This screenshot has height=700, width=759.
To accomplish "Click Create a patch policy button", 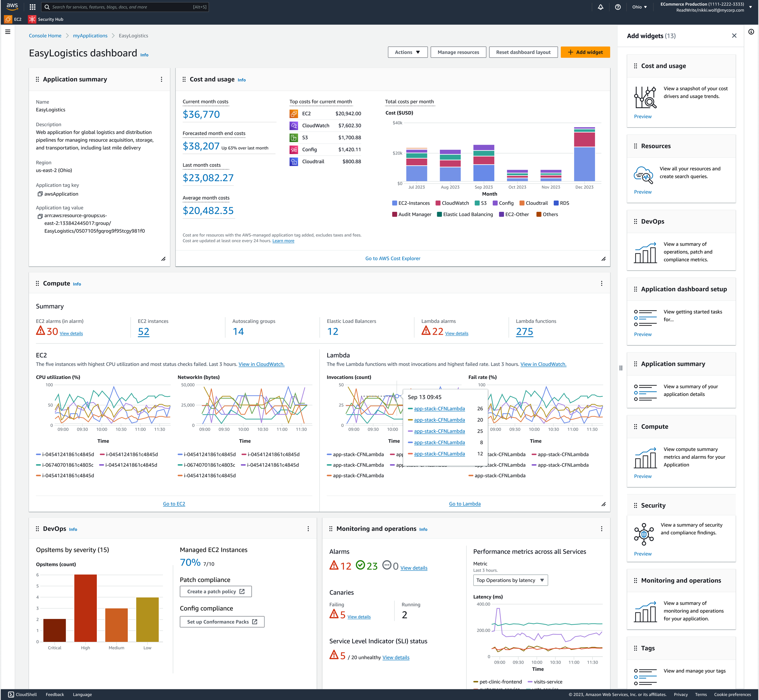I will (x=216, y=591).
